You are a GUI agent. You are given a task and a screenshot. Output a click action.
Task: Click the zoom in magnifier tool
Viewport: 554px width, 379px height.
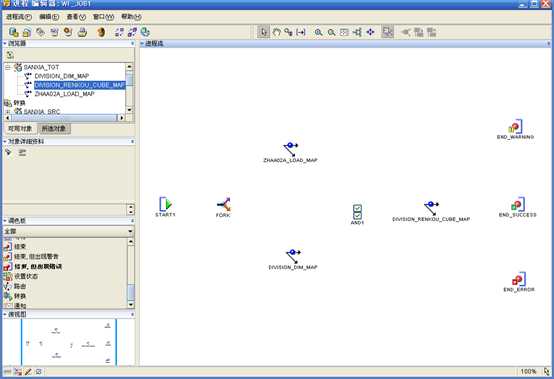click(318, 32)
